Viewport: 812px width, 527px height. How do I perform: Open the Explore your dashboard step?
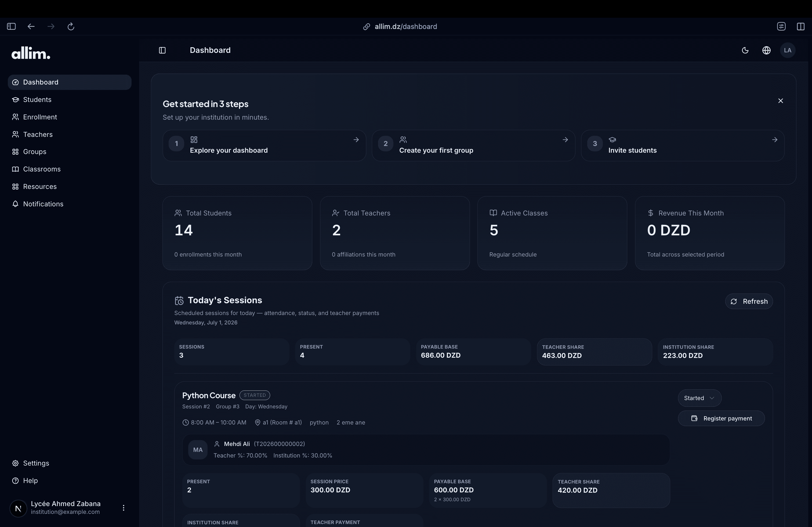click(264, 145)
